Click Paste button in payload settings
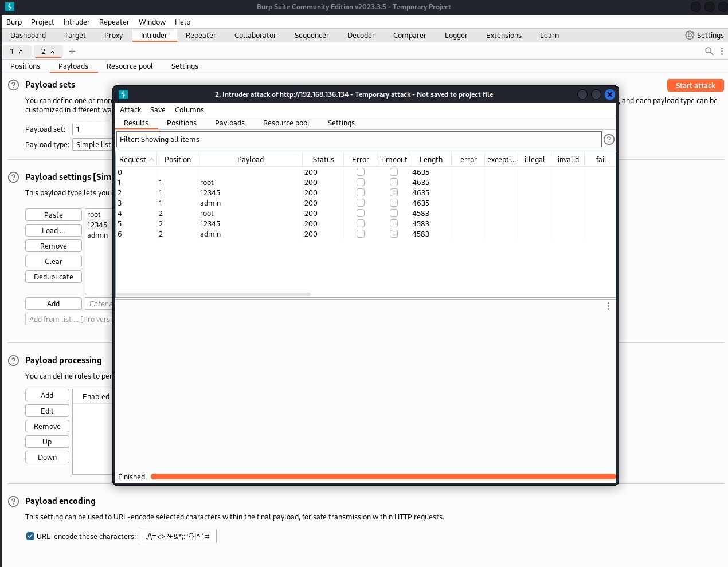 (53, 215)
